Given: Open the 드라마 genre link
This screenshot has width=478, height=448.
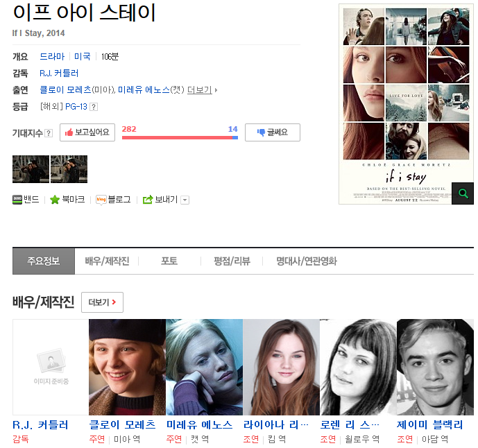Looking at the screenshot, I should click(x=52, y=56).
